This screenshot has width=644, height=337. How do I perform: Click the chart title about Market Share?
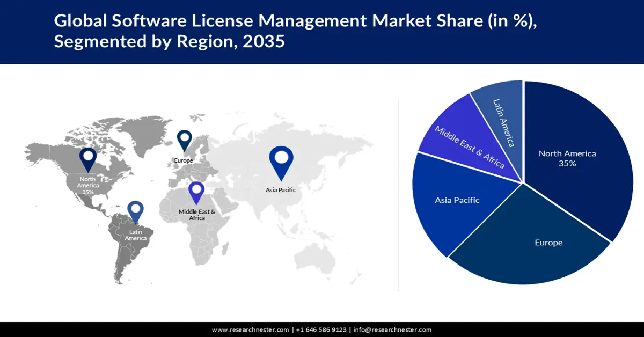tap(296, 31)
